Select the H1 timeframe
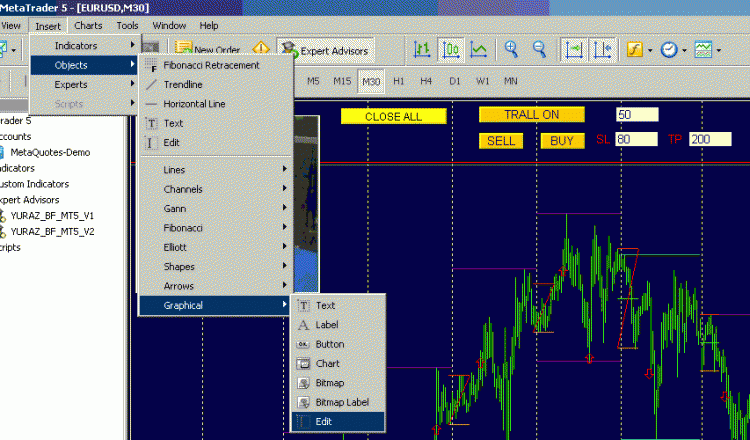750x440 pixels. pyautogui.click(x=398, y=81)
